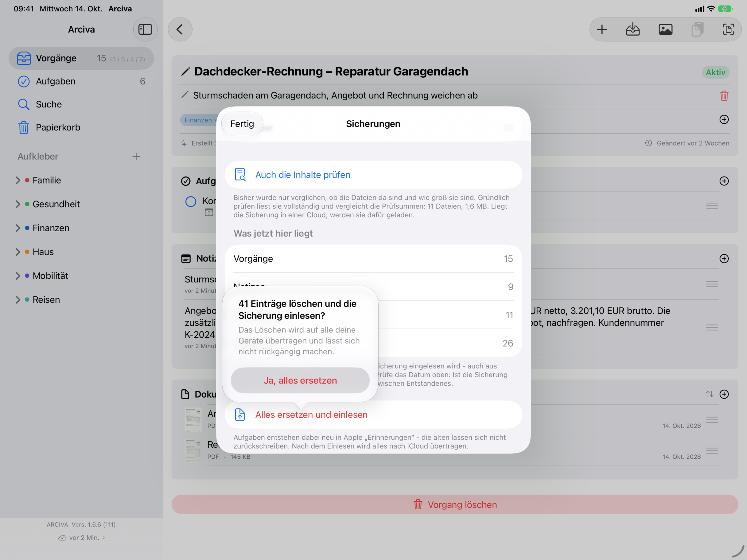Grab reorder handle of task row
Viewport: 747px width, 560px height.
712,206
